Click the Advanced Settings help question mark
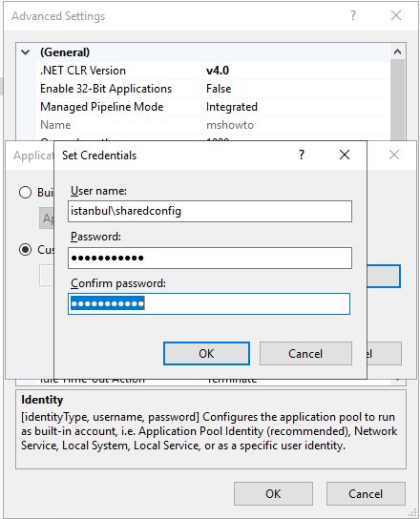Viewport: 420px width, 519px height. 353,15
